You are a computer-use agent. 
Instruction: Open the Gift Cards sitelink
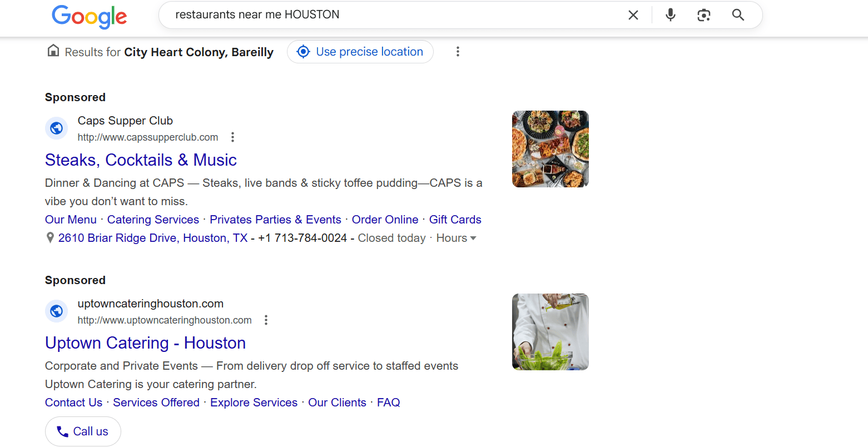click(455, 220)
